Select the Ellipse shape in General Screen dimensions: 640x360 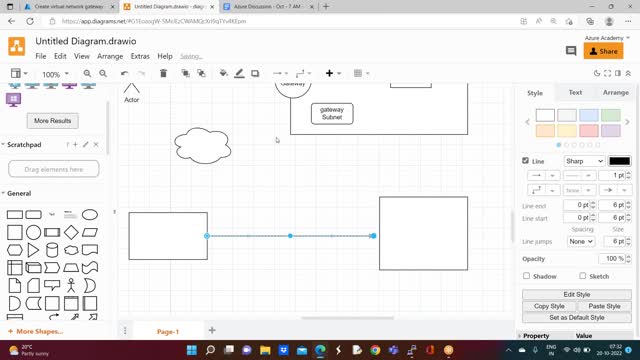(90, 215)
